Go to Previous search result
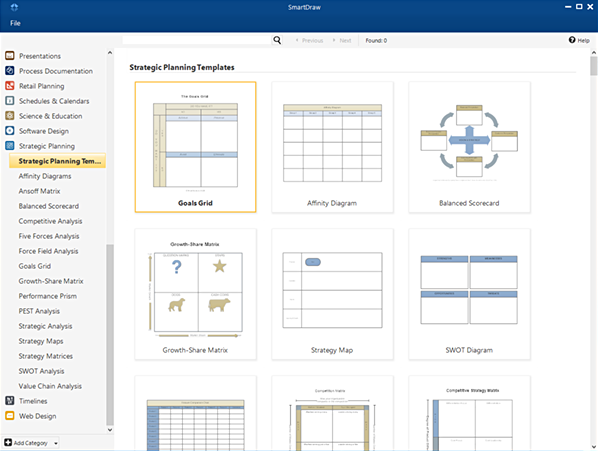The height and width of the screenshot is (451, 598). point(309,40)
